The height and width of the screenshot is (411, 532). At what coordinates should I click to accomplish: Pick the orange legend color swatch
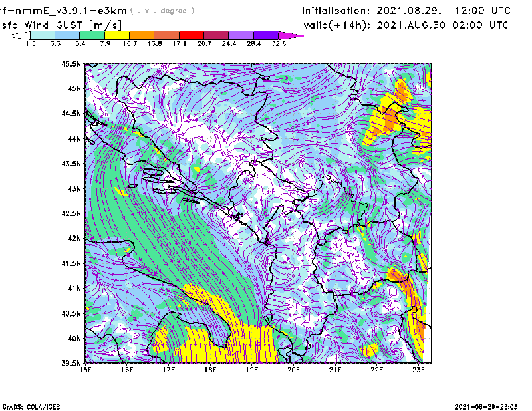[142, 35]
